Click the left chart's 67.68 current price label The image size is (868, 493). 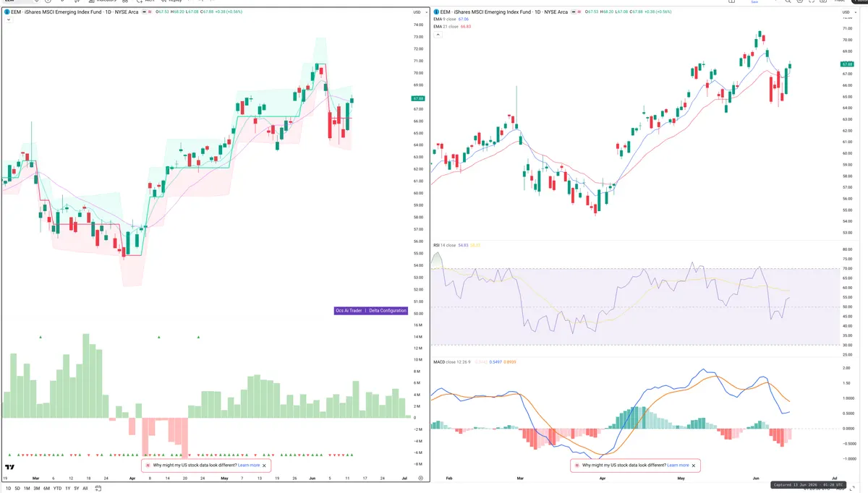[x=417, y=98]
